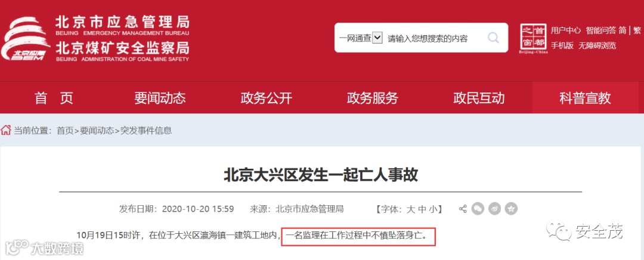Viewport: 644px width, 260px height.
Task: Switch to 无障碍浏览 mode
Action: click(x=597, y=45)
